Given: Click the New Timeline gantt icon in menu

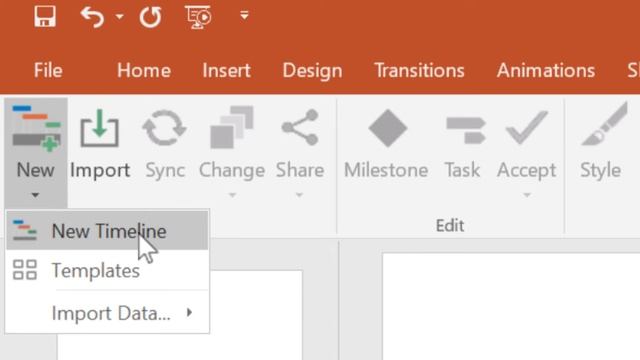Looking at the screenshot, I should (24, 230).
